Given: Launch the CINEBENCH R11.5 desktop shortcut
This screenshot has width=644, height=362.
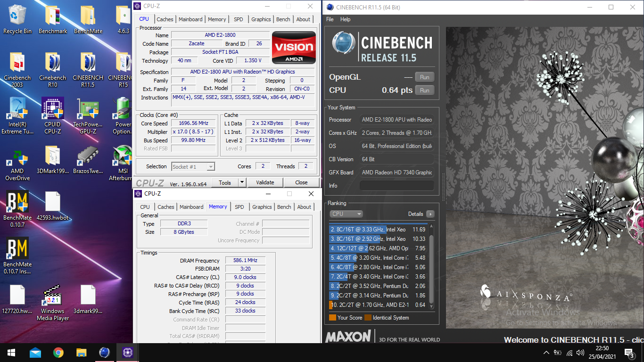Looking at the screenshot, I should [x=88, y=70].
